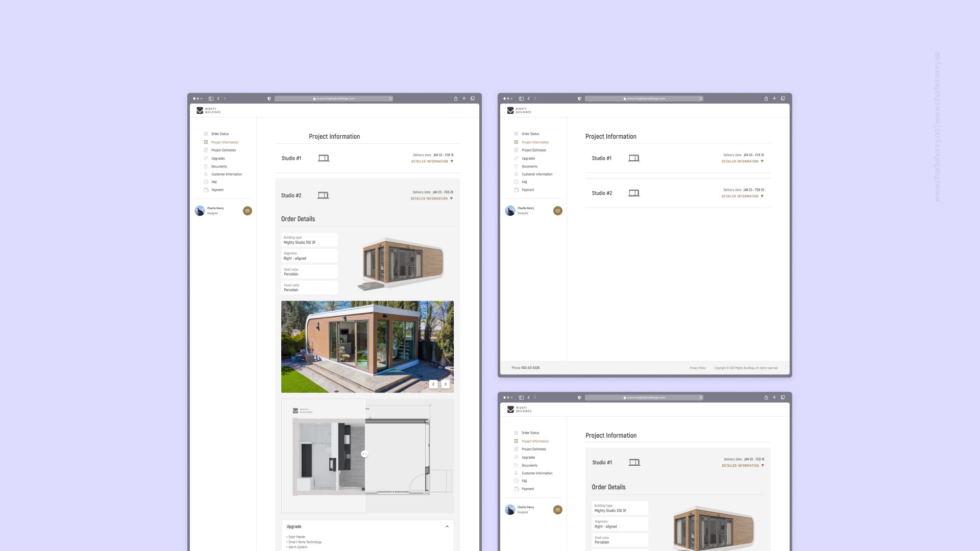Show tab overview in top-right browser window
This screenshot has height=551, width=980.
click(x=782, y=98)
